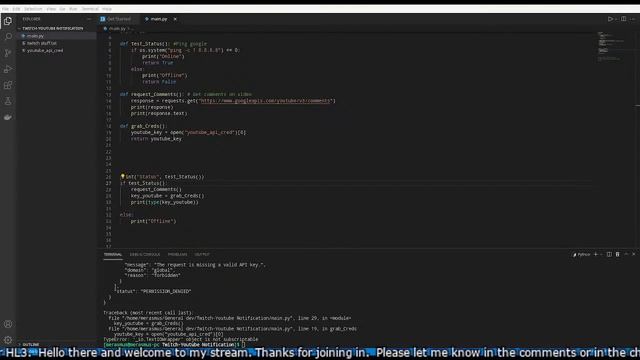Click on 'key_youtube = grab_Creds()' line

(x=167, y=196)
